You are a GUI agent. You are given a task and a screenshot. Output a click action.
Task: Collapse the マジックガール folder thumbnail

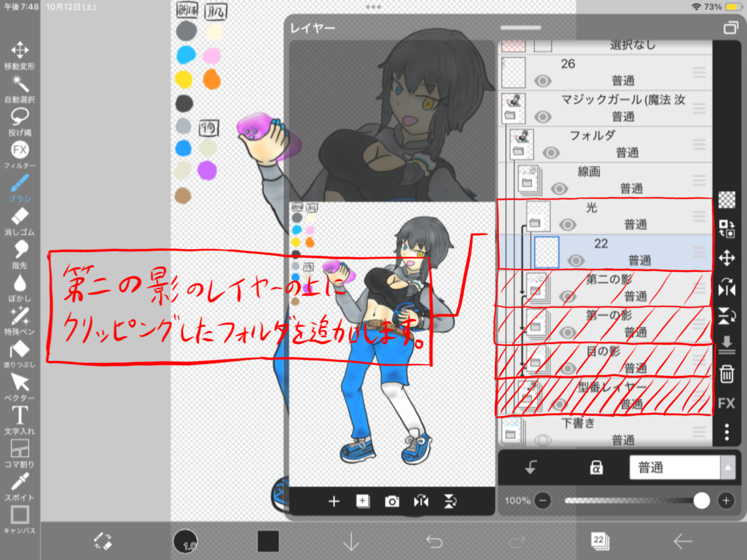pos(514,108)
